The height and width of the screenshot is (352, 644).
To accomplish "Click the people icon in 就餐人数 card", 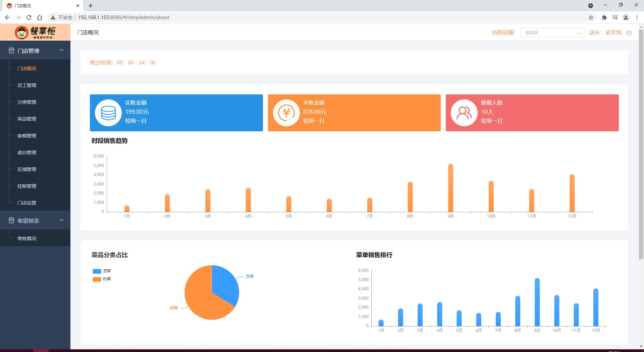I will (464, 113).
